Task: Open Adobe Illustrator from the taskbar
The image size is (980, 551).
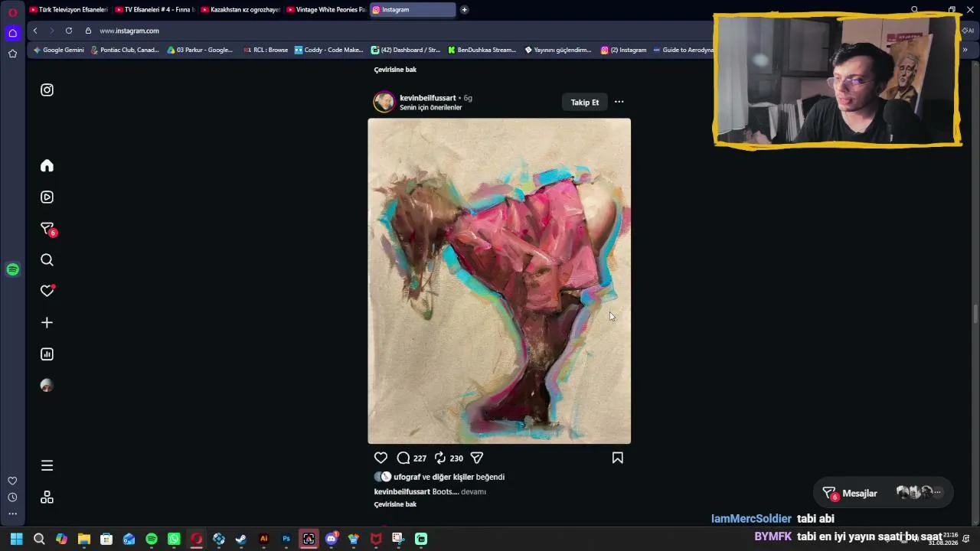Action: pyautogui.click(x=263, y=539)
